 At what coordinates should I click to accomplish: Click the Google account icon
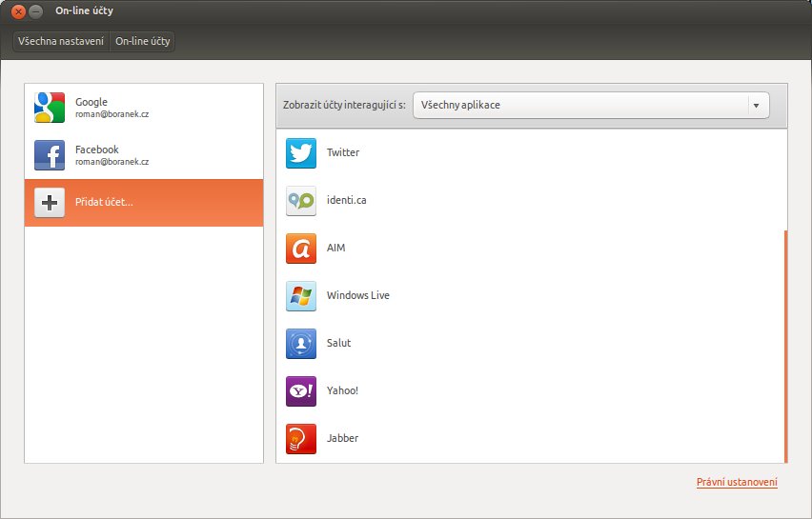pyautogui.click(x=50, y=108)
